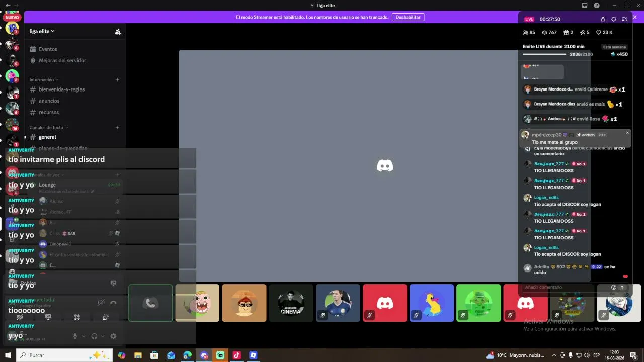The image size is (644, 362).
Task: Click the Discord logo in the stream area
Action: [x=385, y=166]
